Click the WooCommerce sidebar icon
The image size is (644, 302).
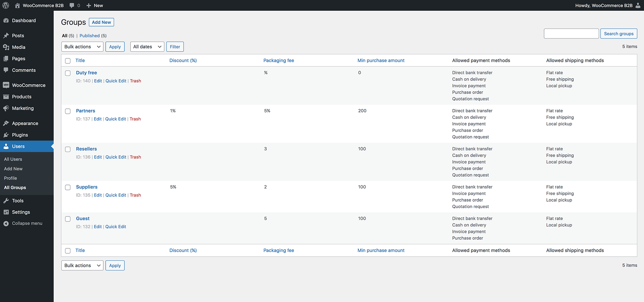pyautogui.click(x=6, y=85)
